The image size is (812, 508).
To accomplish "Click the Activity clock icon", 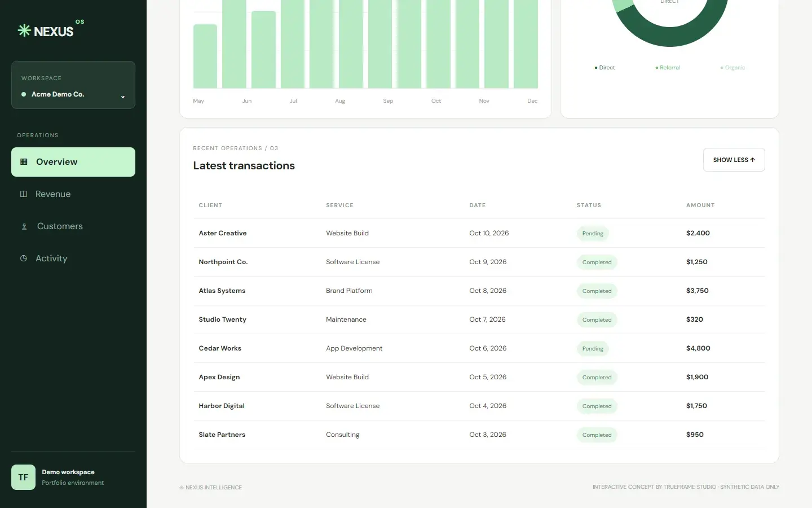I will pyautogui.click(x=24, y=259).
